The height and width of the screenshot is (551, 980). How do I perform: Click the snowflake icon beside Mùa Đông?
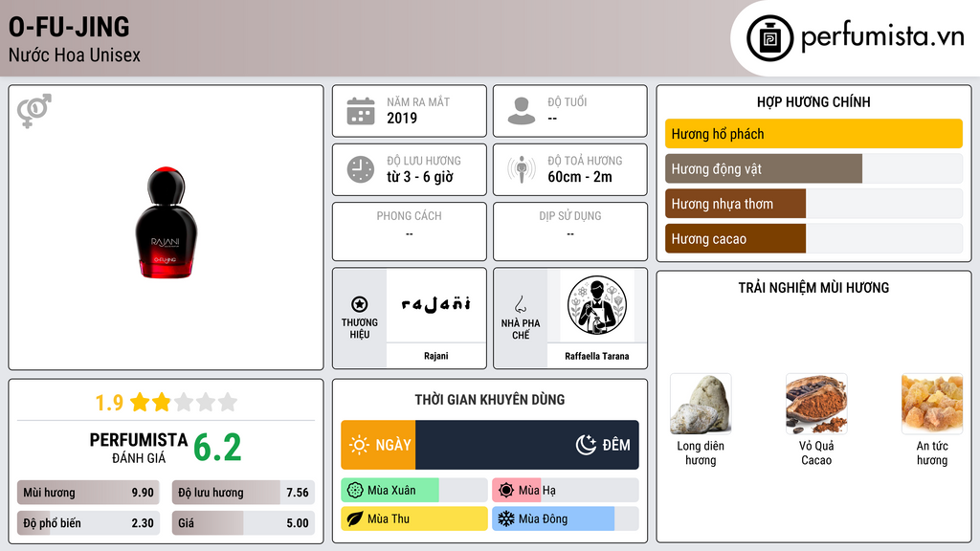(x=506, y=518)
